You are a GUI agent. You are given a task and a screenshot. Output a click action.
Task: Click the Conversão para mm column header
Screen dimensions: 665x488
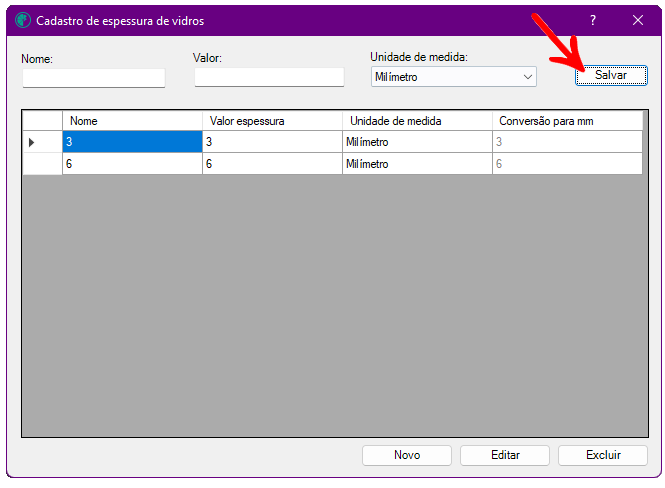567,121
